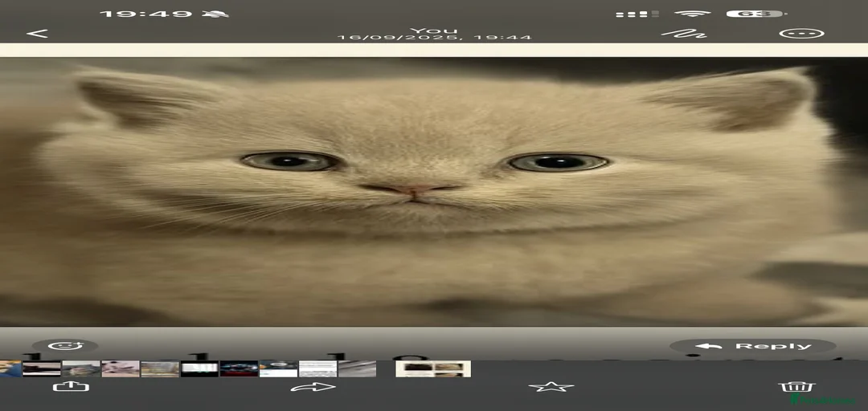This screenshot has width=868, height=411.
Task: Tap the kitten photo
Action: [434, 191]
